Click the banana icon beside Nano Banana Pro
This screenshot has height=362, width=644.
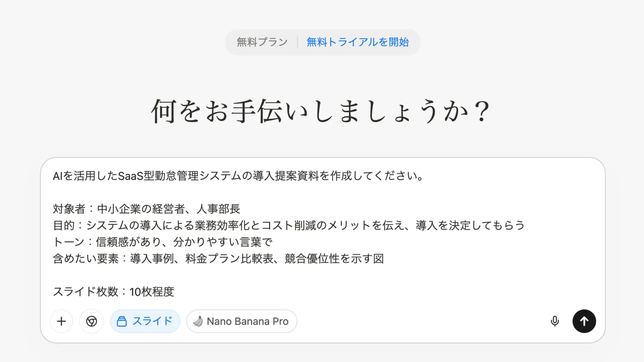tap(198, 321)
